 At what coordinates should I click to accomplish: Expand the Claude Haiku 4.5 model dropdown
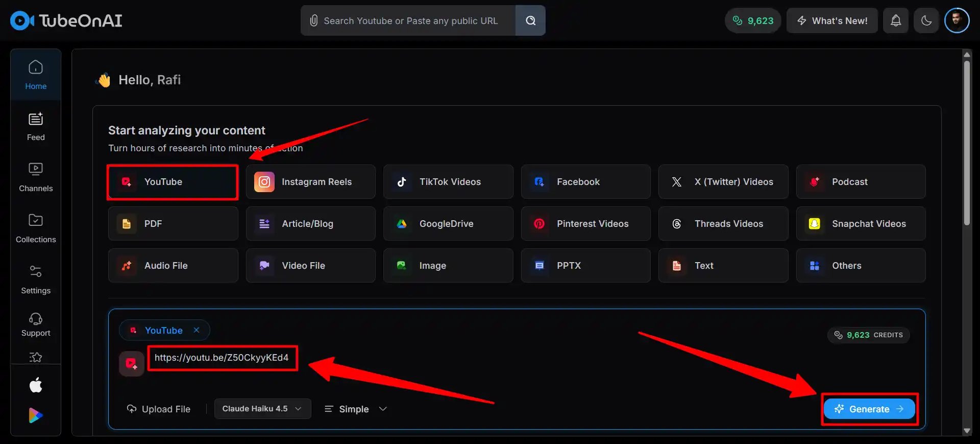(x=262, y=409)
